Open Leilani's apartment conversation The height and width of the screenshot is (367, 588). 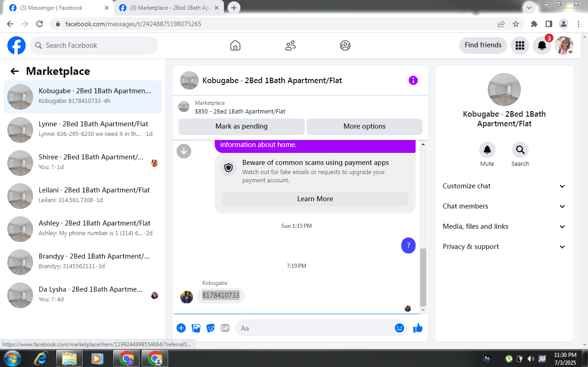point(83,196)
